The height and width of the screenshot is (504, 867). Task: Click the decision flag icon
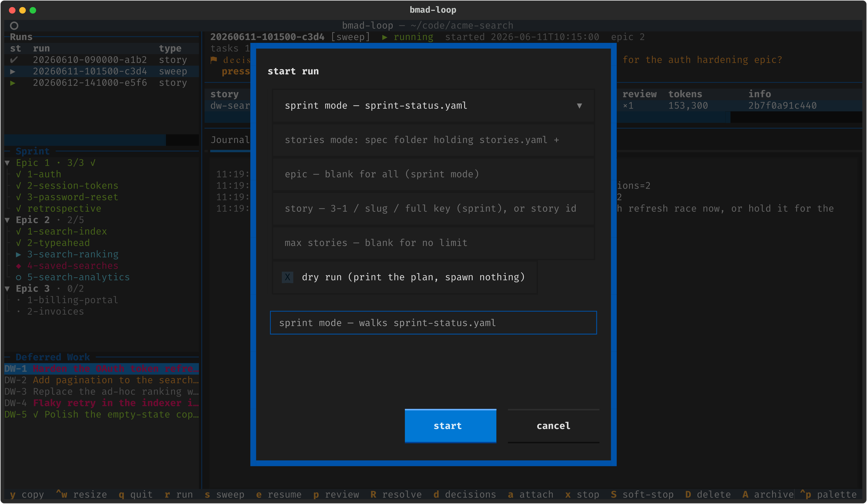(214, 60)
